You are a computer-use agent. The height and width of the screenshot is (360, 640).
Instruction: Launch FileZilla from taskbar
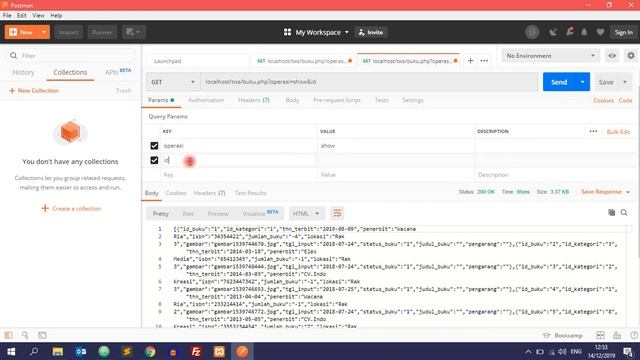(x=196, y=351)
